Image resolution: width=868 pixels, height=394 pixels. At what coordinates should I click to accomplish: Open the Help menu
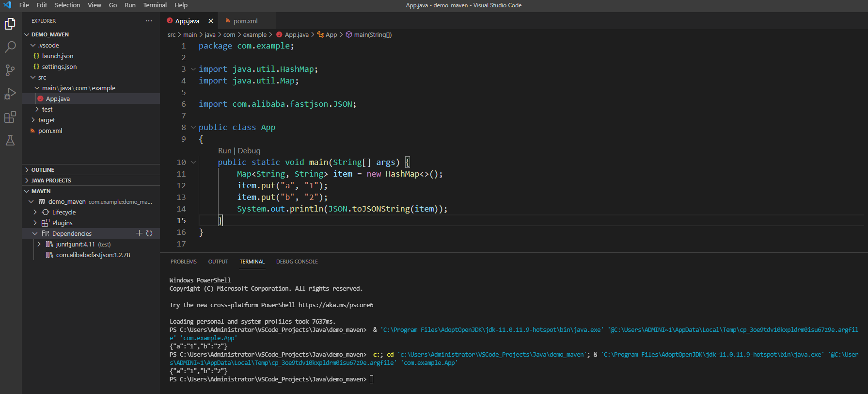click(181, 5)
